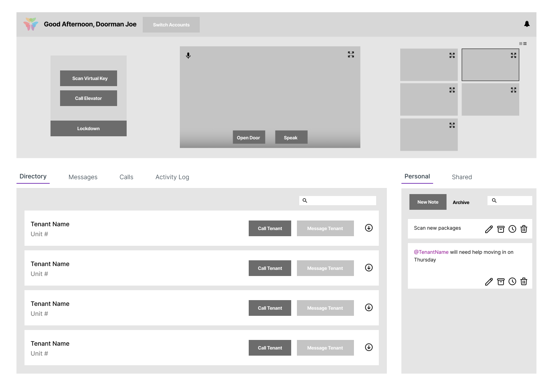
Task: Open the Activity Log tab
Action: tap(172, 177)
